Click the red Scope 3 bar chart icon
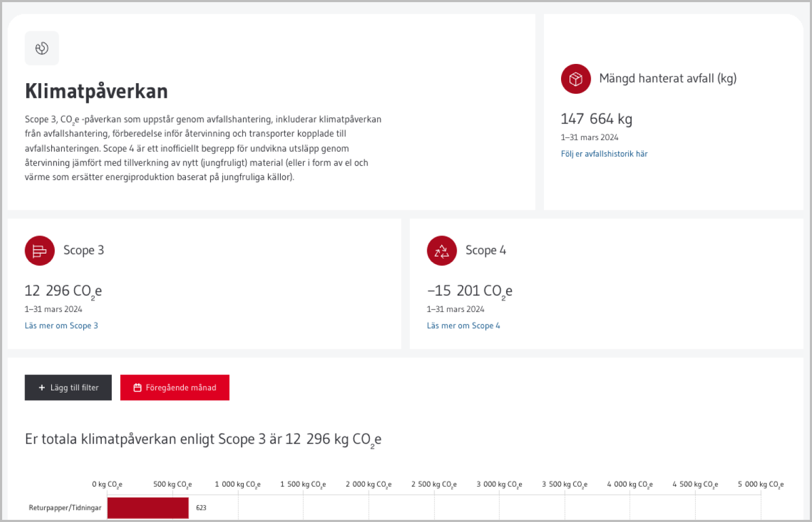Screen dimensions: 812x522 point(39,251)
